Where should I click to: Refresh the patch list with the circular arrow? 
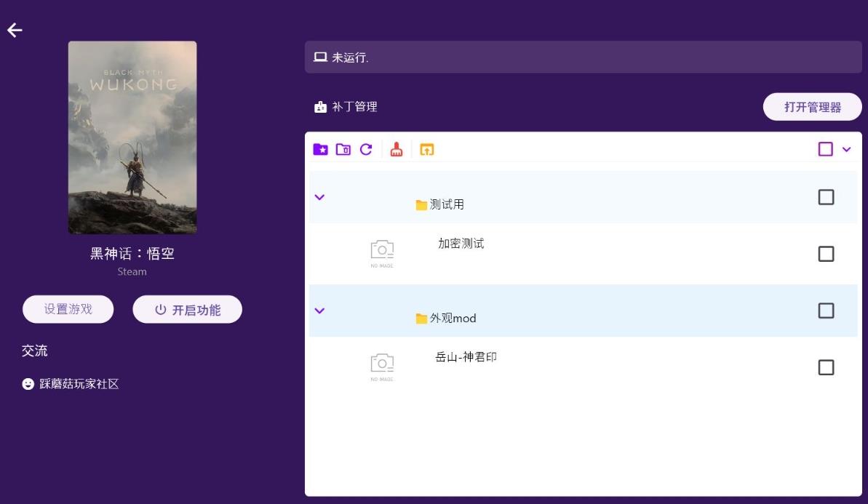(366, 149)
